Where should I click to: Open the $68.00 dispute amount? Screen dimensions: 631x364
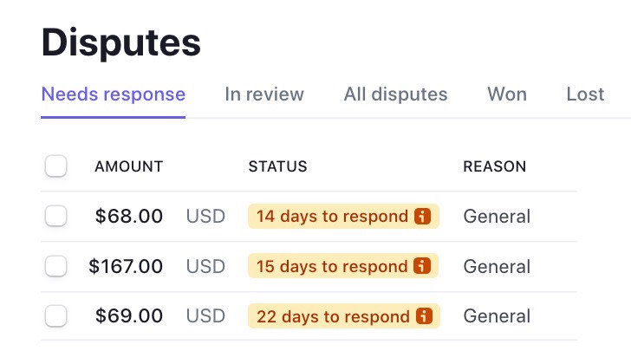(129, 216)
